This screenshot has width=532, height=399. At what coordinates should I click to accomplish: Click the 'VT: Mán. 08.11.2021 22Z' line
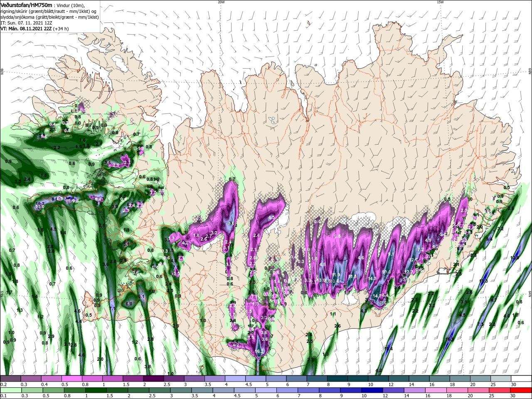click(26, 29)
